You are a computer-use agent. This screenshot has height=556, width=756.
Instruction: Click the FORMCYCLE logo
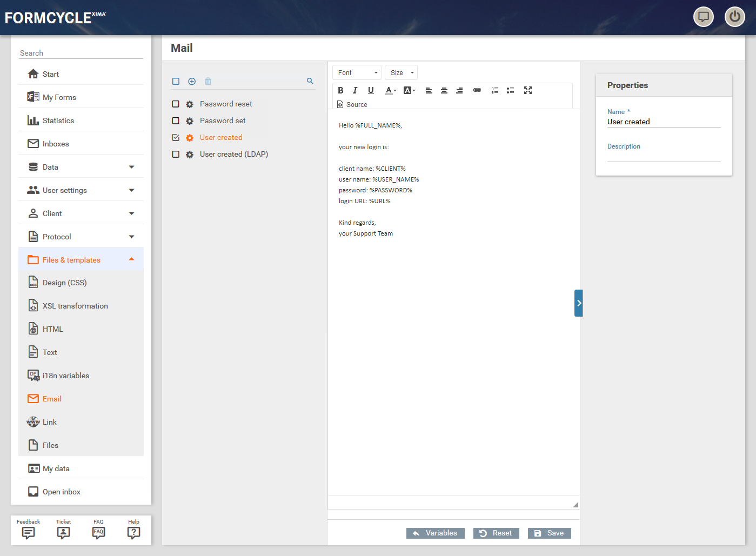[x=56, y=17]
